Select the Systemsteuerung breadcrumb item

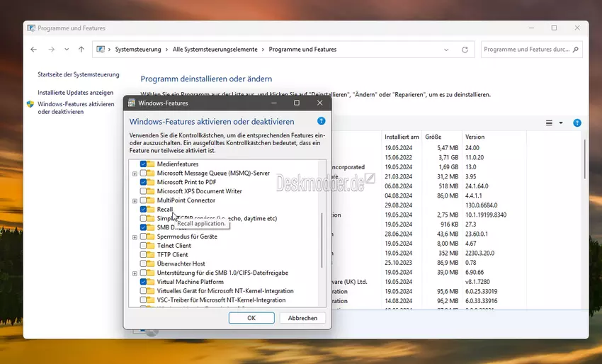tap(138, 50)
